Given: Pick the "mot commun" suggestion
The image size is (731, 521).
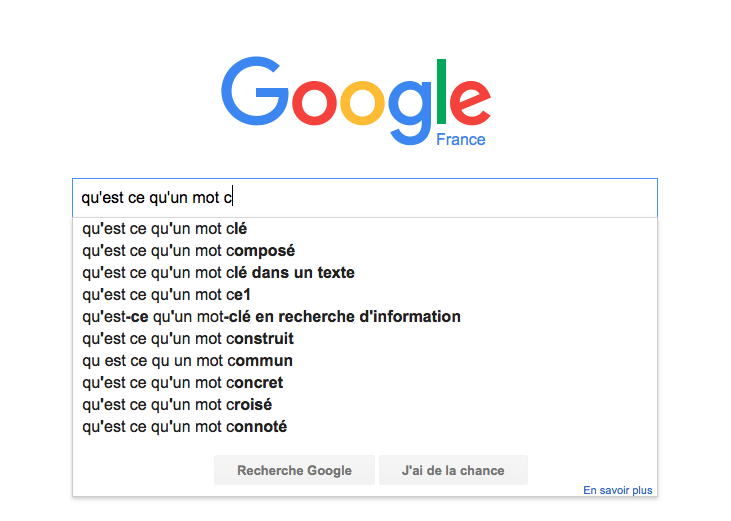Looking at the screenshot, I should [x=187, y=360].
